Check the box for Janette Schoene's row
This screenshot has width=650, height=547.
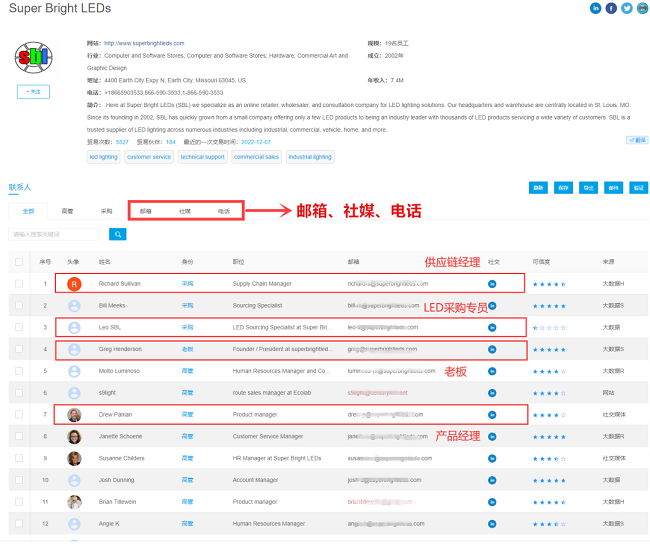click(x=19, y=436)
